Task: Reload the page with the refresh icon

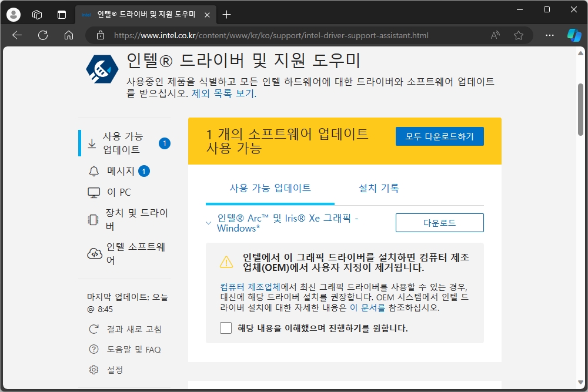Action: coord(43,35)
